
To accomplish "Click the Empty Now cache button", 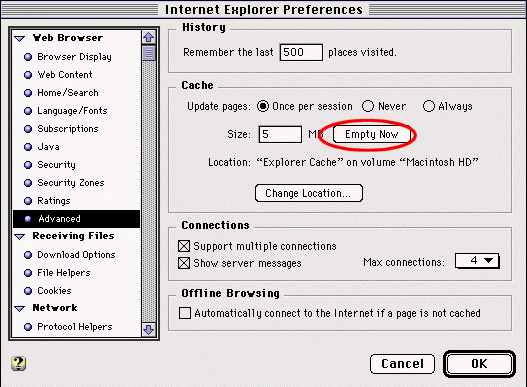I will 372,134.
